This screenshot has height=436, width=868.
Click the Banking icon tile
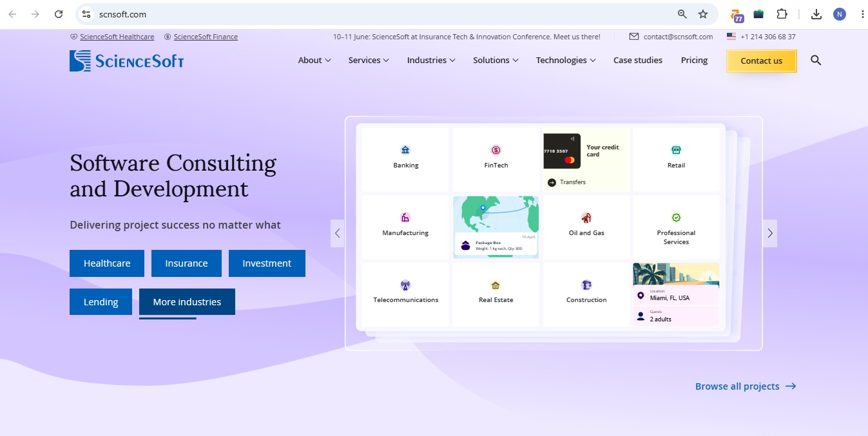[x=405, y=158]
